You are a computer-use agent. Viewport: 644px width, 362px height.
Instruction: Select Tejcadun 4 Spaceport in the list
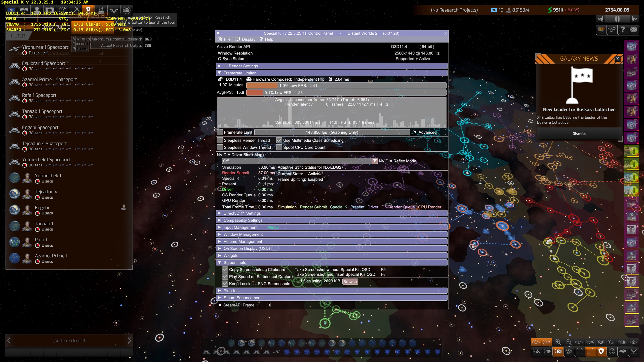69,146
